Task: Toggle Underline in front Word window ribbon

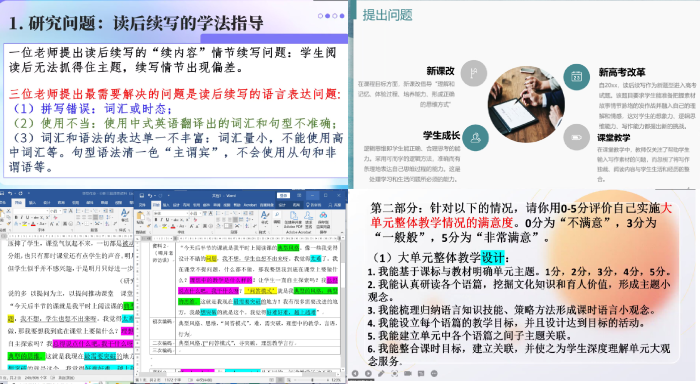Action: (167, 220)
